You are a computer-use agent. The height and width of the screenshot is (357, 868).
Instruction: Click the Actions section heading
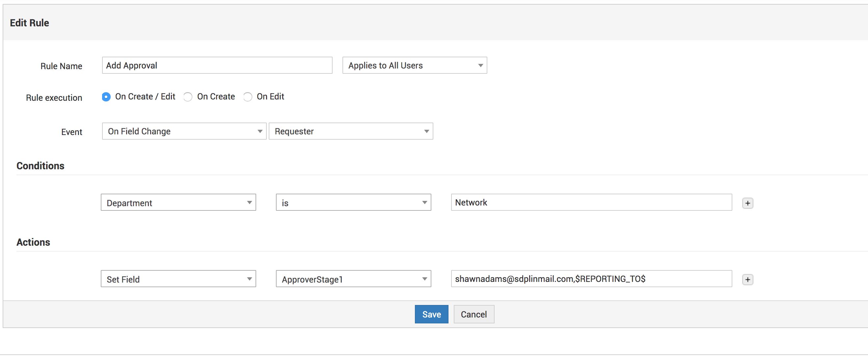(33, 242)
